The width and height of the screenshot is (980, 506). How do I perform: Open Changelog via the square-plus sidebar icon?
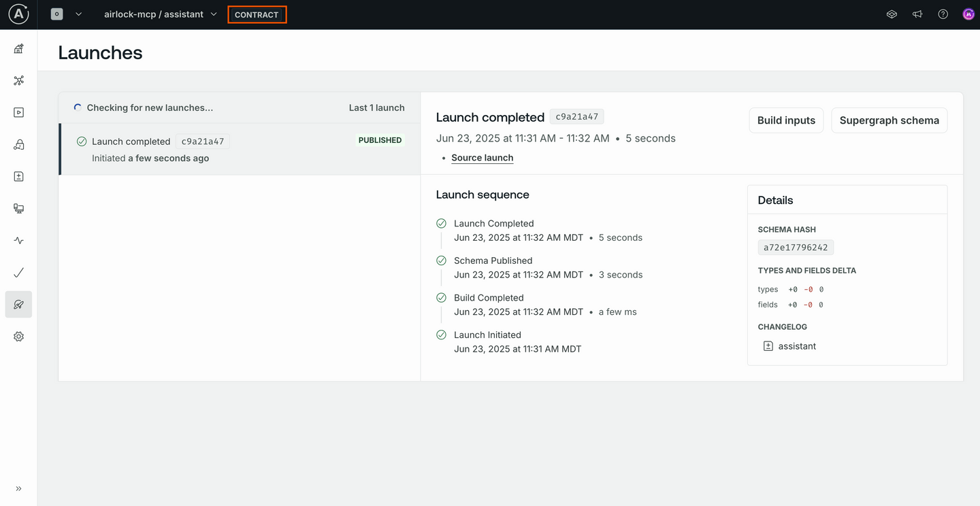(x=18, y=175)
